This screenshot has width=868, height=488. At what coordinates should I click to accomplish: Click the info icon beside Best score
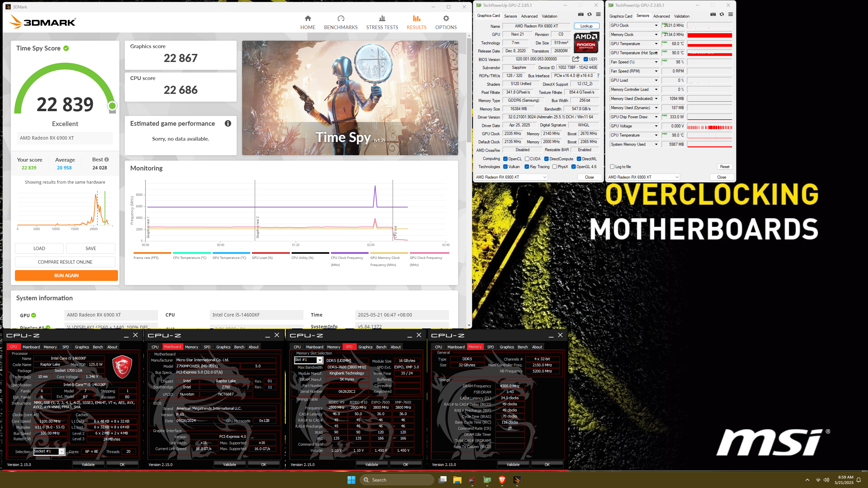(106, 160)
